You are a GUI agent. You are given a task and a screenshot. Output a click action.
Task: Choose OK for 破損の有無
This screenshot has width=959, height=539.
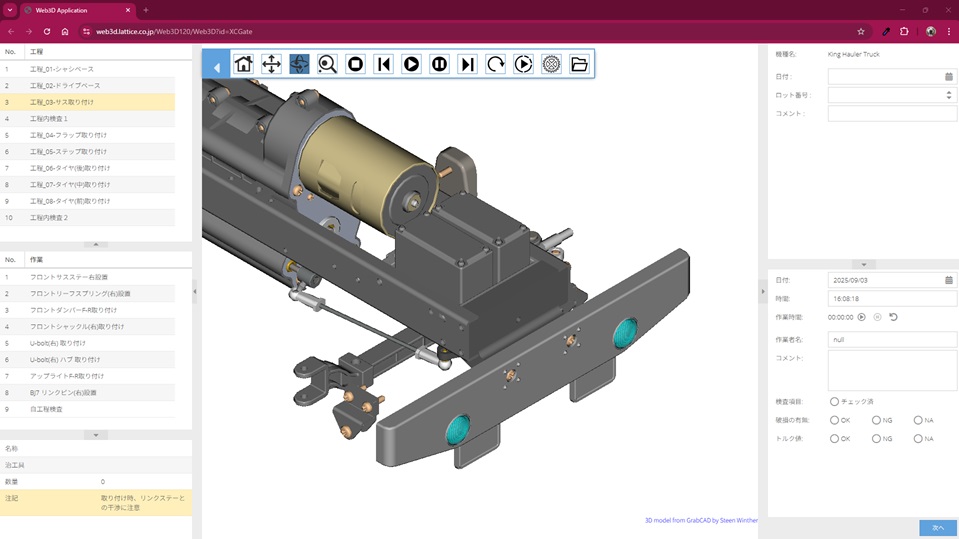pos(834,420)
